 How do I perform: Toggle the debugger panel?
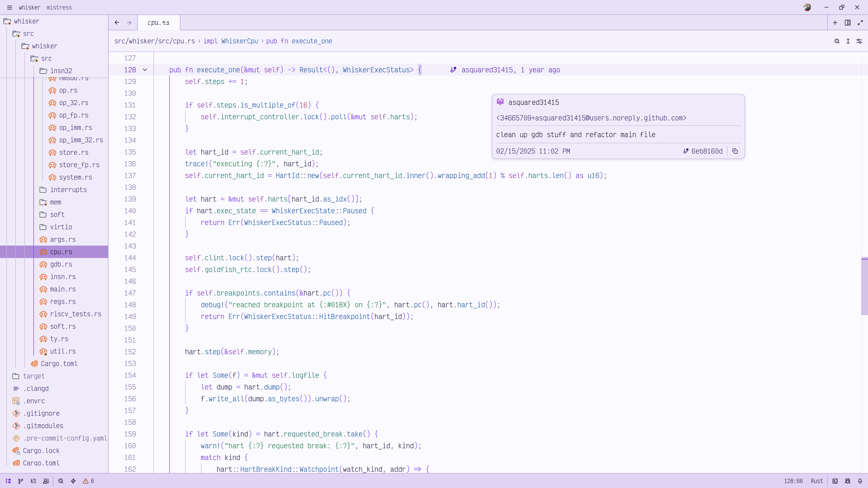click(847, 481)
